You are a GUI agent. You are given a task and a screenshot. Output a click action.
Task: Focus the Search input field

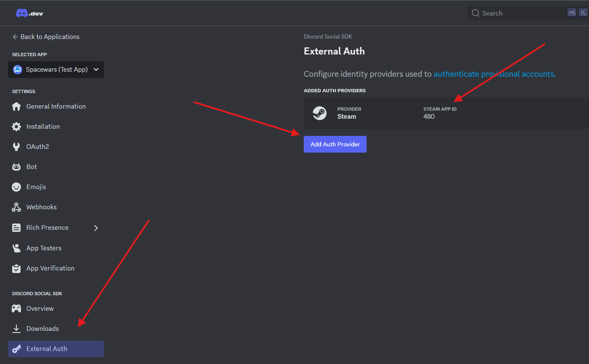[x=520, y=13]
